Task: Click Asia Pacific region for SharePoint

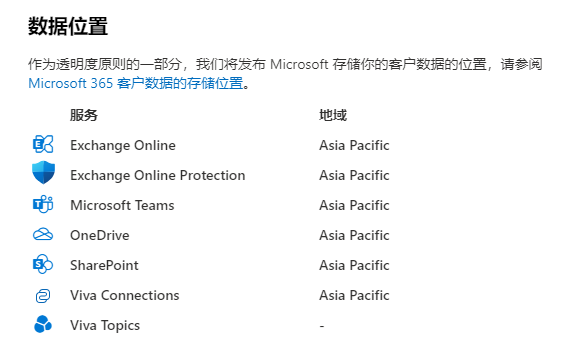Action: [x=354, y=265]
